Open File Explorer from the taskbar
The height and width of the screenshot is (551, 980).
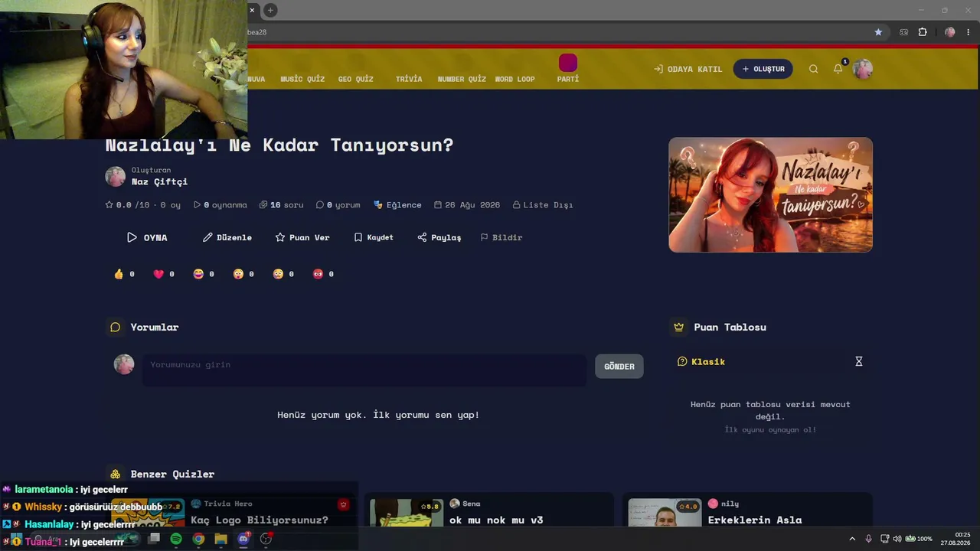[221, 539]
